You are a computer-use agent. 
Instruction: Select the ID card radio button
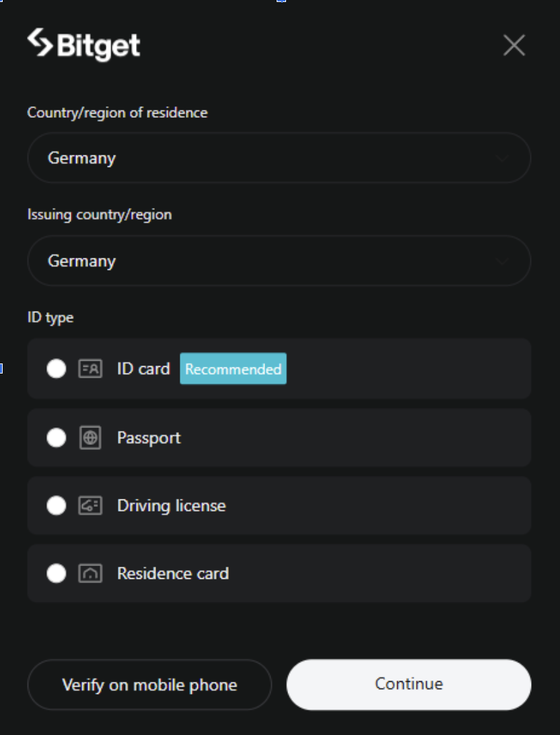click(57, 369)
